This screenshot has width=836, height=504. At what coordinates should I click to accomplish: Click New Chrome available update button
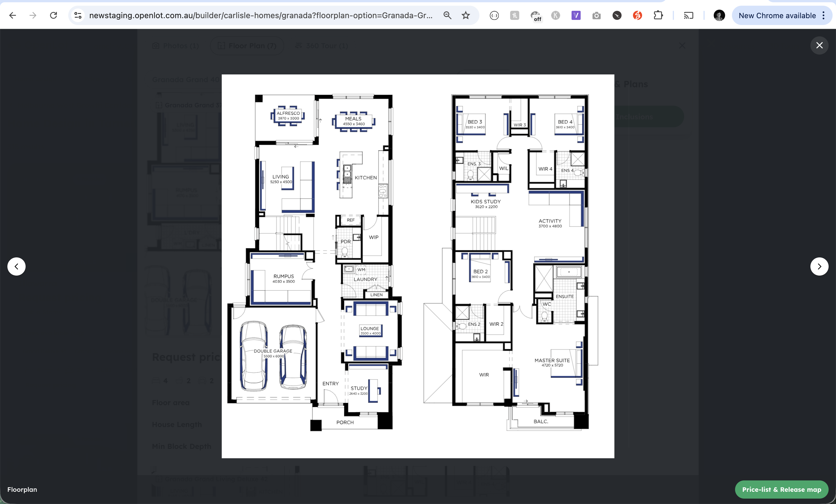(x=777, y=15)
